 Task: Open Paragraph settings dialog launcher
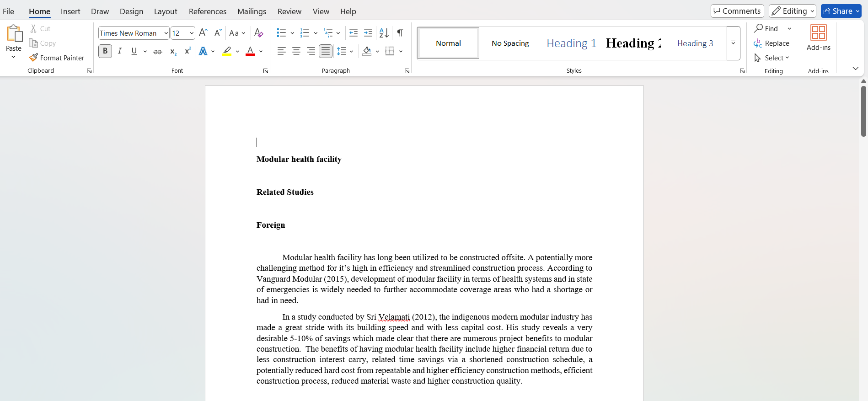pos(407,71)
